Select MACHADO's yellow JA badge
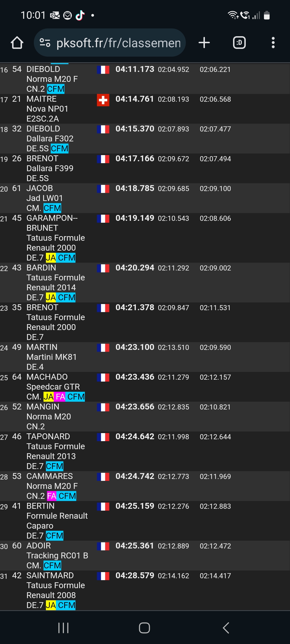This screenshot has height=644, width=290. click(49, 397)
